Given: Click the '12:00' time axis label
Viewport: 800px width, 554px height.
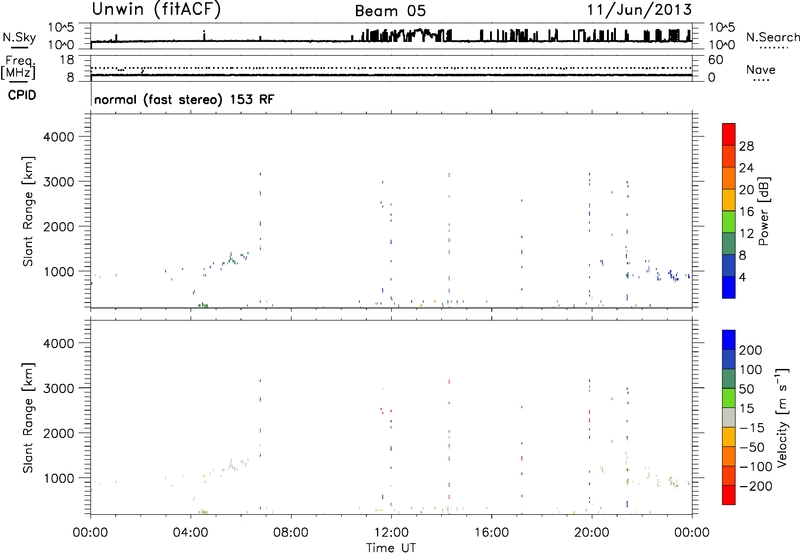Looking at the screenshot, I should [391, 533].
